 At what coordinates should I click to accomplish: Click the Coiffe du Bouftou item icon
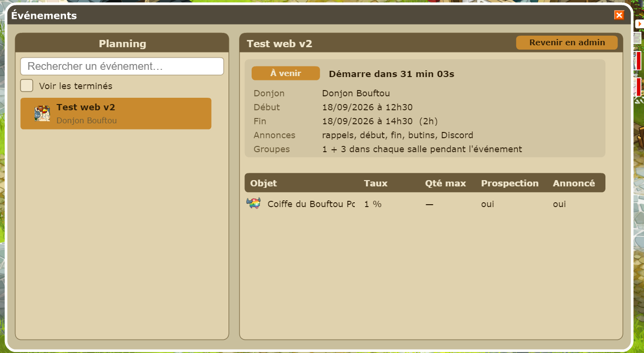coord(253,203)
